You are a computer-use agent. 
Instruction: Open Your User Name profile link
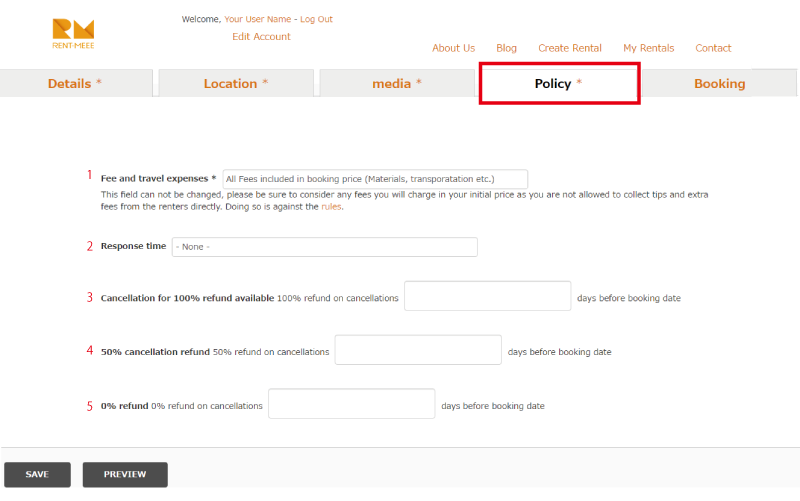pyautogui.click(x=258, y=19)
